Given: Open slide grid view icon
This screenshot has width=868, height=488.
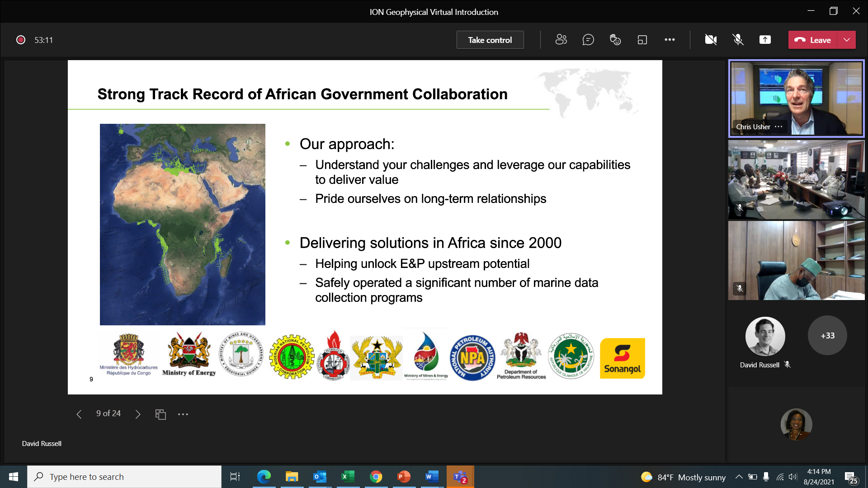Looking at the screenshot, I should [x=160, y=414].
